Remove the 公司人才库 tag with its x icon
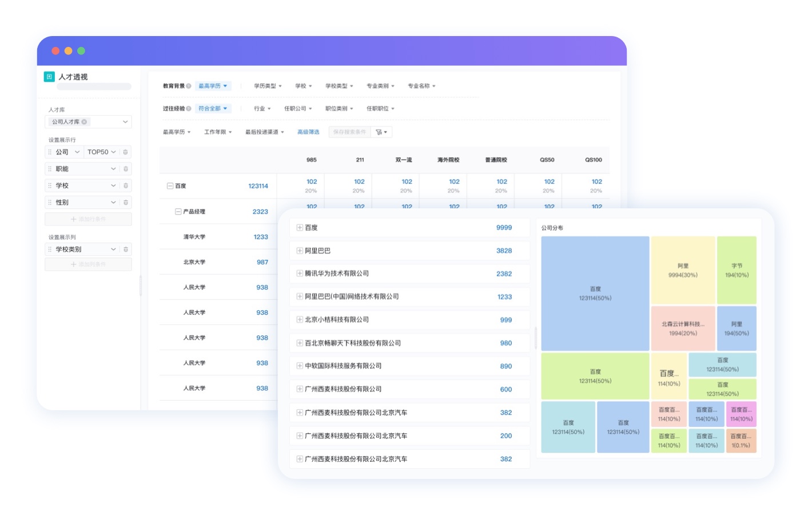 (x=85, y=122)
